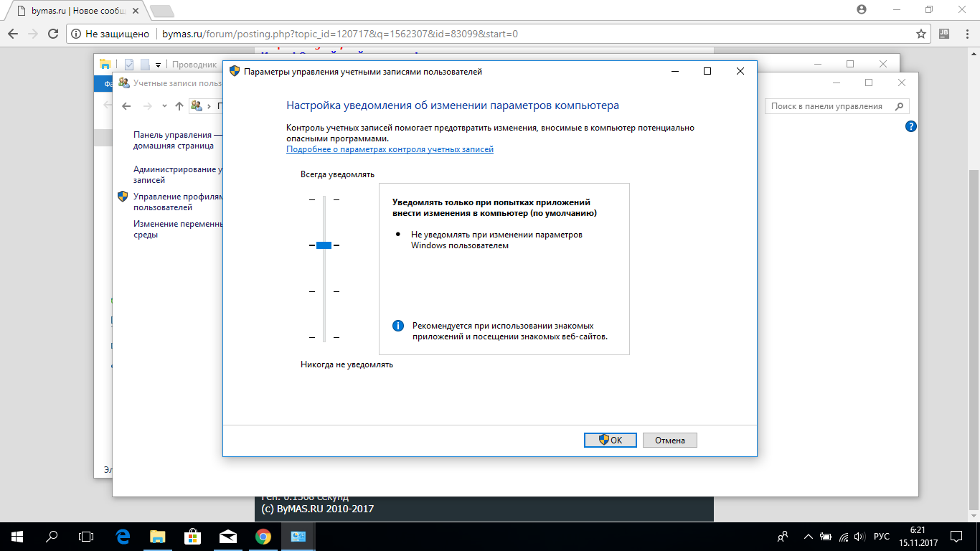Expand the recent locations dropdown arrow
The image size is (980, 551).
pos(164,106)
